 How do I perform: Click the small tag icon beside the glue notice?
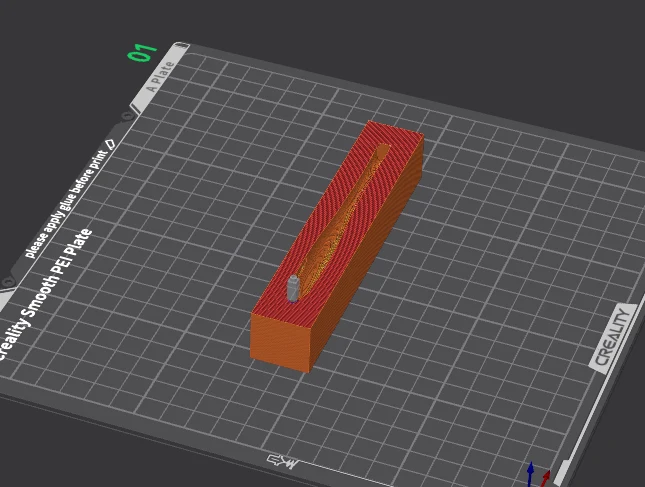tap(110, 144)
